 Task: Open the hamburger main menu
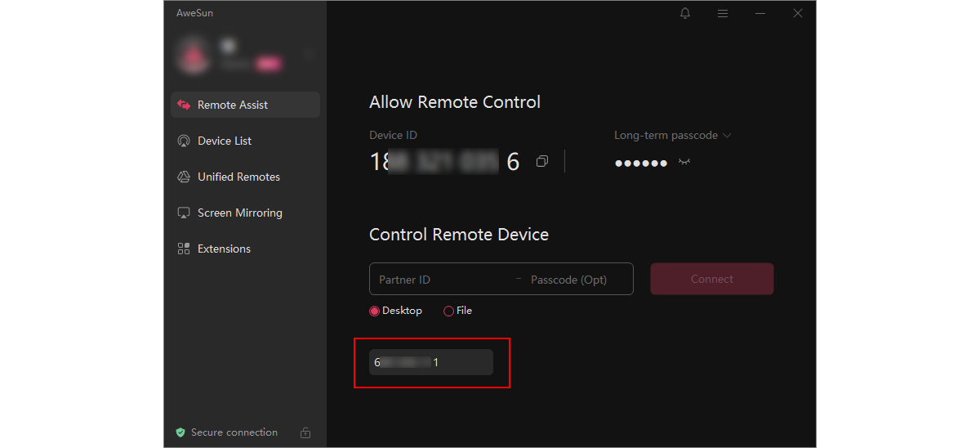723,13
